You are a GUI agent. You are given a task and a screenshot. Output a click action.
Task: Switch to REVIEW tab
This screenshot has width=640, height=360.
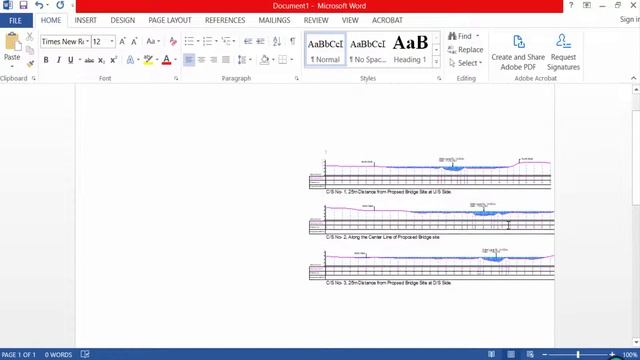pyautogui.click(x=316, y=20)
